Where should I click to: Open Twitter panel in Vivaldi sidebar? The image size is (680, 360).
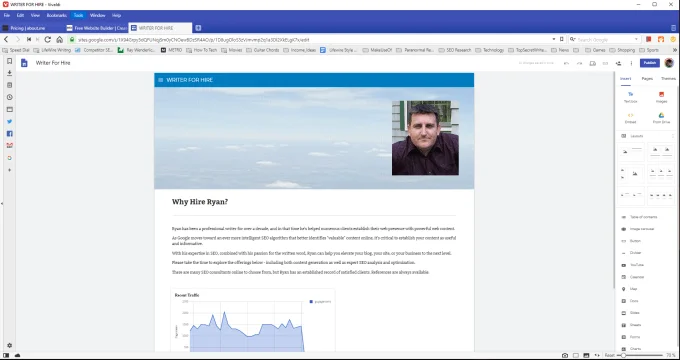coord(10,121)
